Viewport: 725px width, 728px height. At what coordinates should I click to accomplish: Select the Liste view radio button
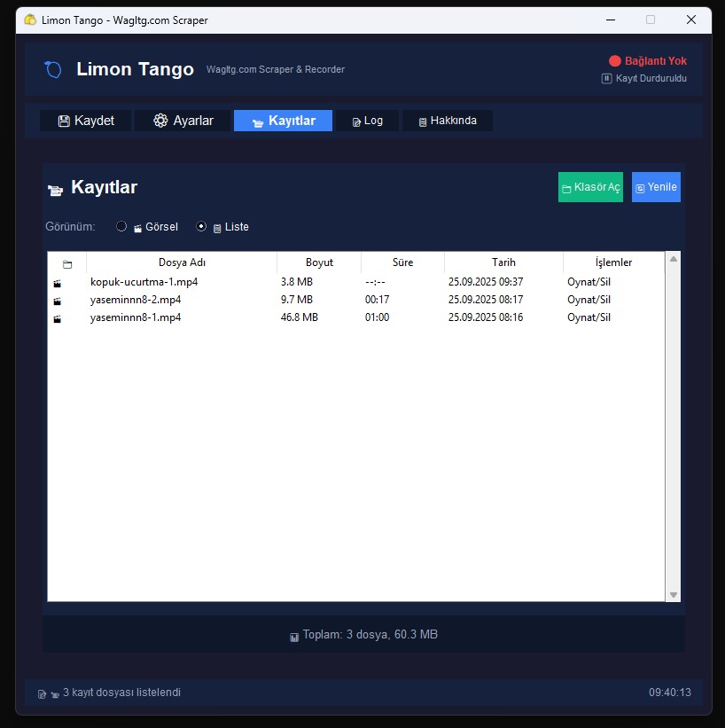pyautogui.click(x=201, y=227)
